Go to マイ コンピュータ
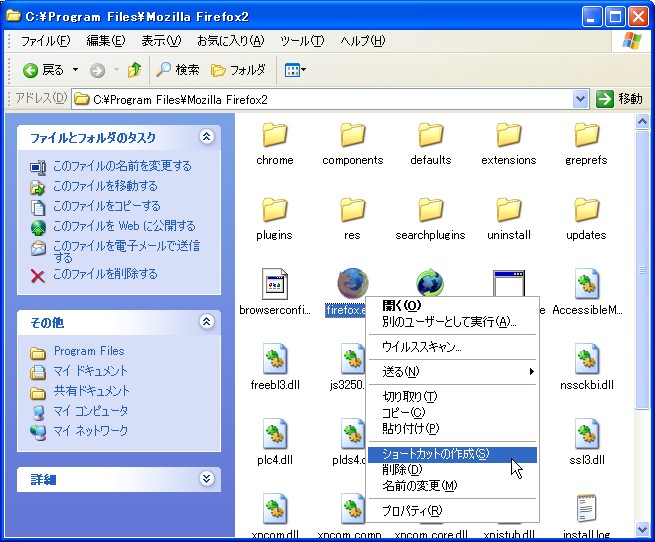The width and height of the screenshot is (655, 542). [x=90, y=411]
